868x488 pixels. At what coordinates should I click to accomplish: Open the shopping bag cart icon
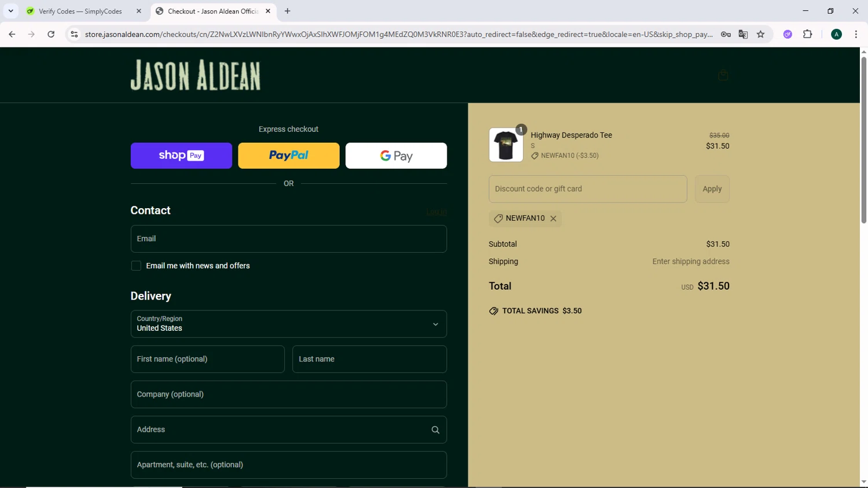723,75
